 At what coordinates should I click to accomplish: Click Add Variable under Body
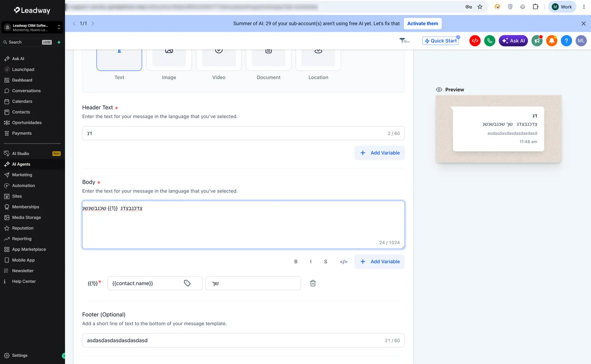point(380,262)
